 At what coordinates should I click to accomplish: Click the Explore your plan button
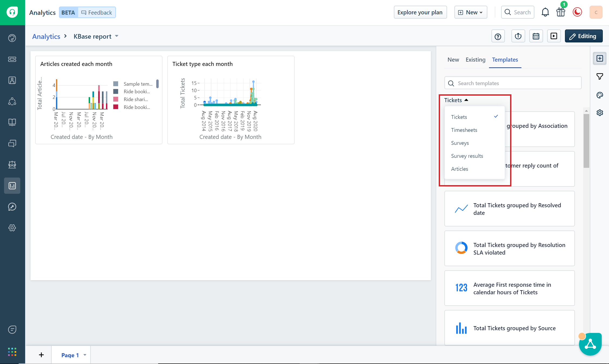(420, 12)
